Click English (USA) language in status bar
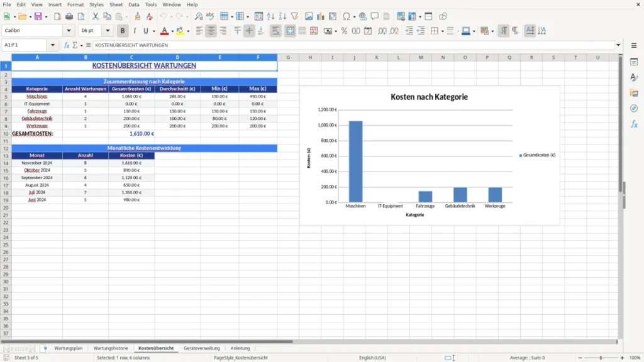This screenshot has width=644, height=362. pos(372,358)
